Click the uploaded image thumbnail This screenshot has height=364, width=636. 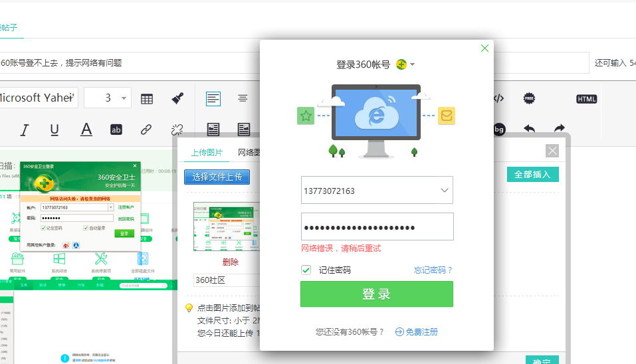tap(227, 227)
